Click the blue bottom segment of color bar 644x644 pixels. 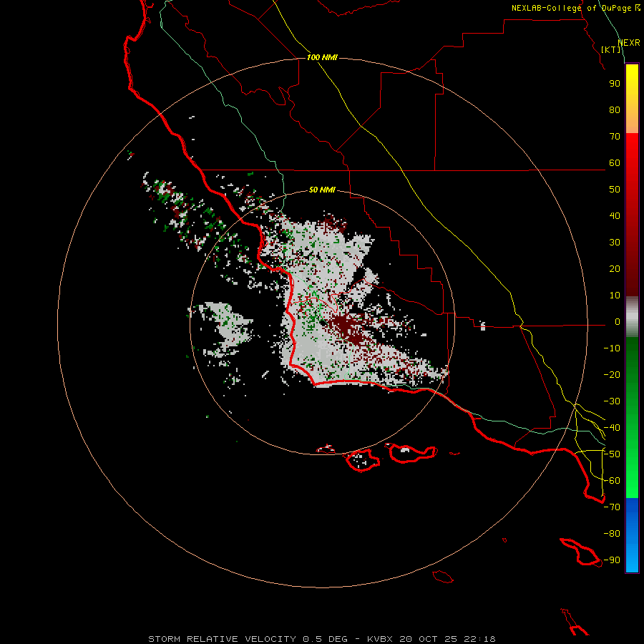[632, 535]
